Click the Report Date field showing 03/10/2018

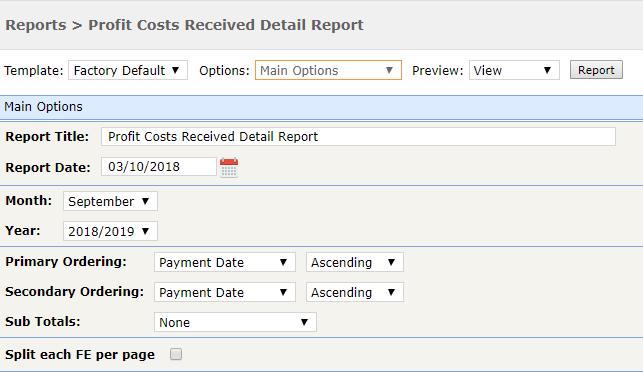pyautogui.click(x=159, y=167)
